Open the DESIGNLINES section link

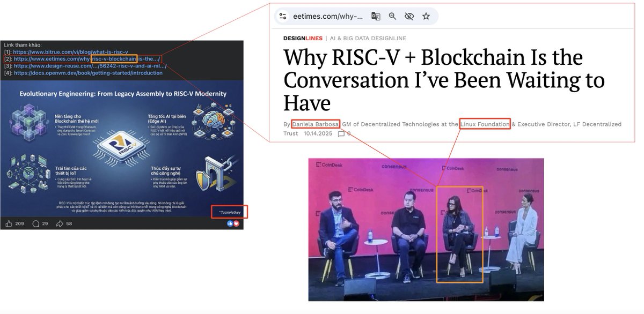[303, 38]
